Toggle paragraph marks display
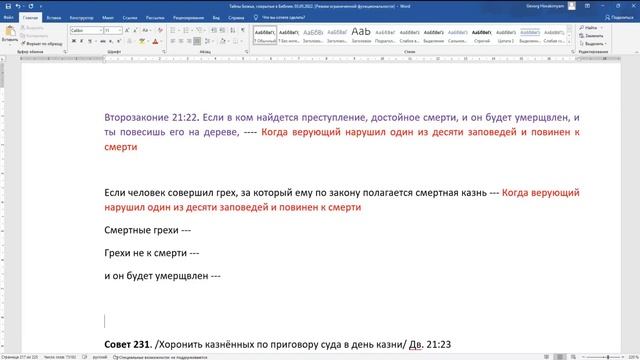Viewport: 640px width, 360px height. pyautogui.click(x=243, y=31)
